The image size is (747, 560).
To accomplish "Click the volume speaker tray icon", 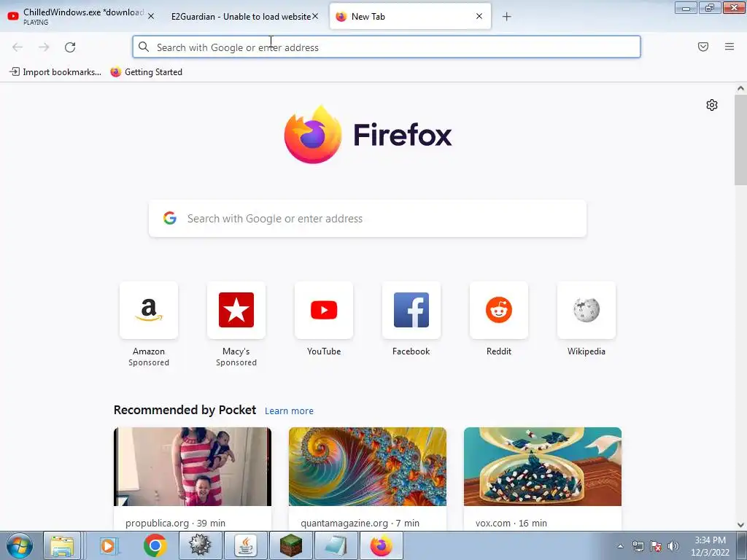I will pyautogui.click(x=673, y=546).
